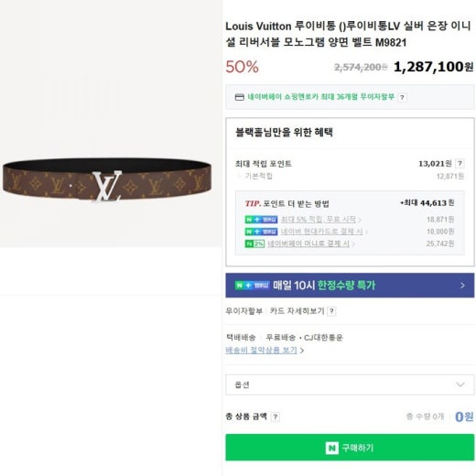Click the N+ badge beside 네이버 현대카드로 결제 시
Screen dimensions: 476x476
point(261,232)
